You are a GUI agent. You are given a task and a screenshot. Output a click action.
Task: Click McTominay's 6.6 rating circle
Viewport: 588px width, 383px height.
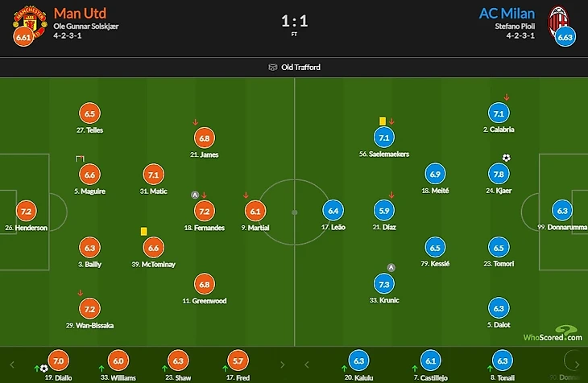pos(154,249)
